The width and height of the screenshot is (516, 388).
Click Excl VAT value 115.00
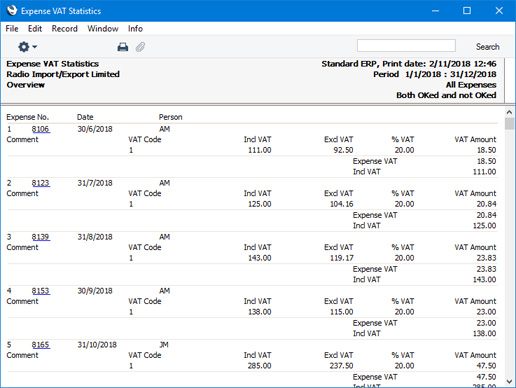point(341,312)
